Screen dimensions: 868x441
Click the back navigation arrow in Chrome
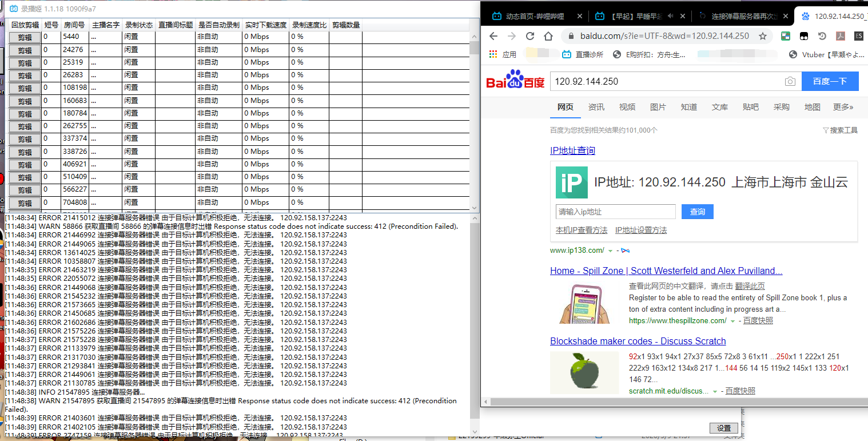tap(493, 35)
